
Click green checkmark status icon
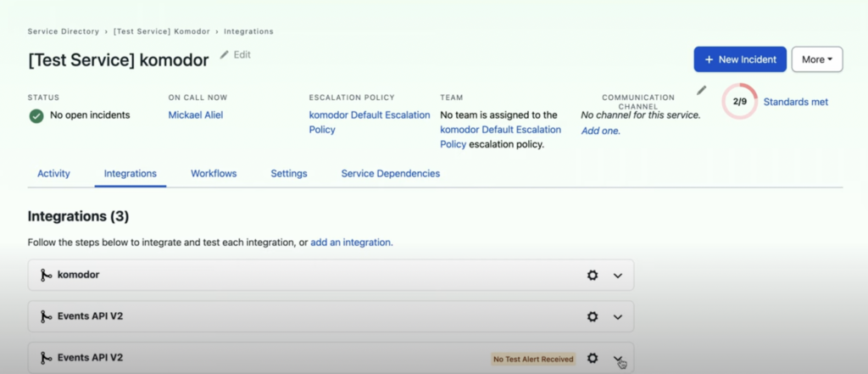[x=36, y=116]
